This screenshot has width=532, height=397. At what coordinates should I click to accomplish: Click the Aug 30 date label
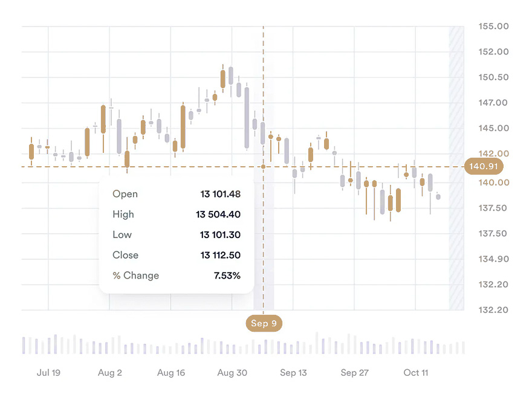pos(233,373)
